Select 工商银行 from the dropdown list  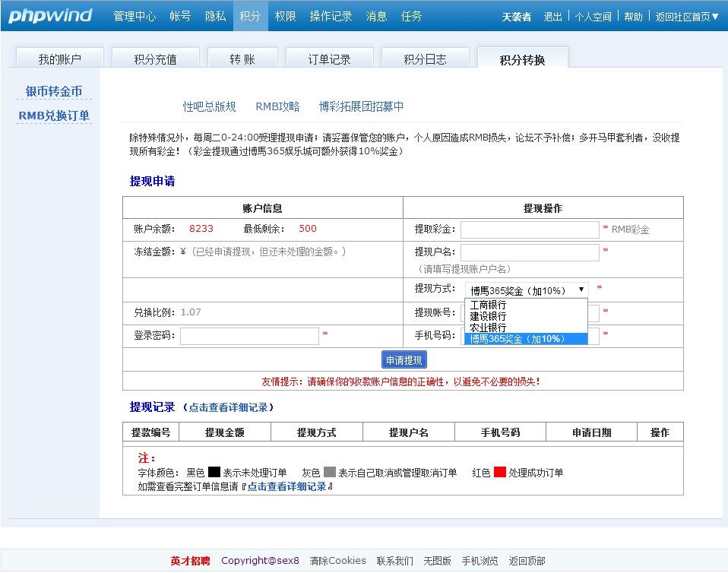click(x=488, y=305)
